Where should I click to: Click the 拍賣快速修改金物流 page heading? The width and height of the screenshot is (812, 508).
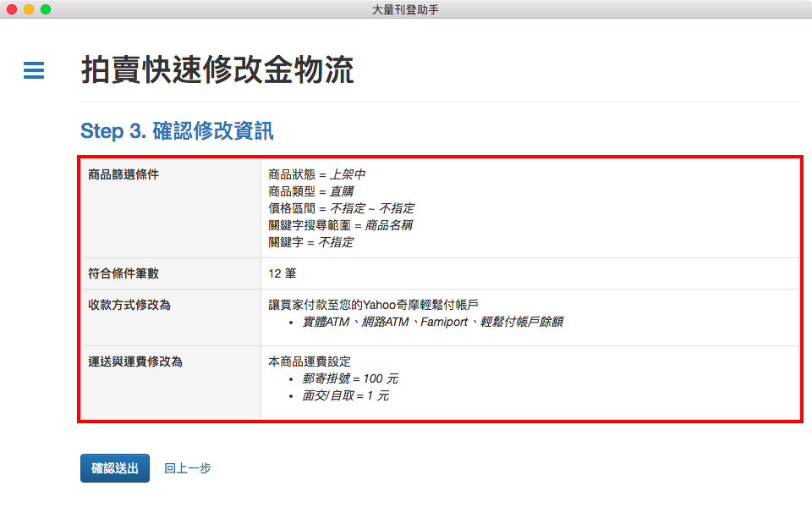click(217, 71)
